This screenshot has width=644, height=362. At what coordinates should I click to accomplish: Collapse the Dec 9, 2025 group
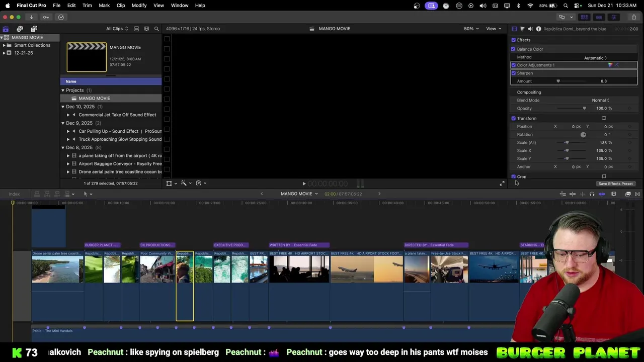(63, 123)
